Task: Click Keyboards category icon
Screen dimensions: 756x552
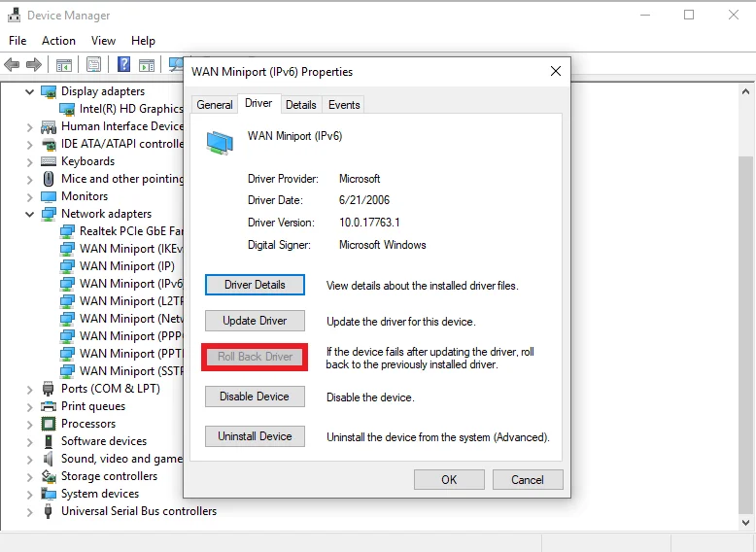Action: point(49,161)
